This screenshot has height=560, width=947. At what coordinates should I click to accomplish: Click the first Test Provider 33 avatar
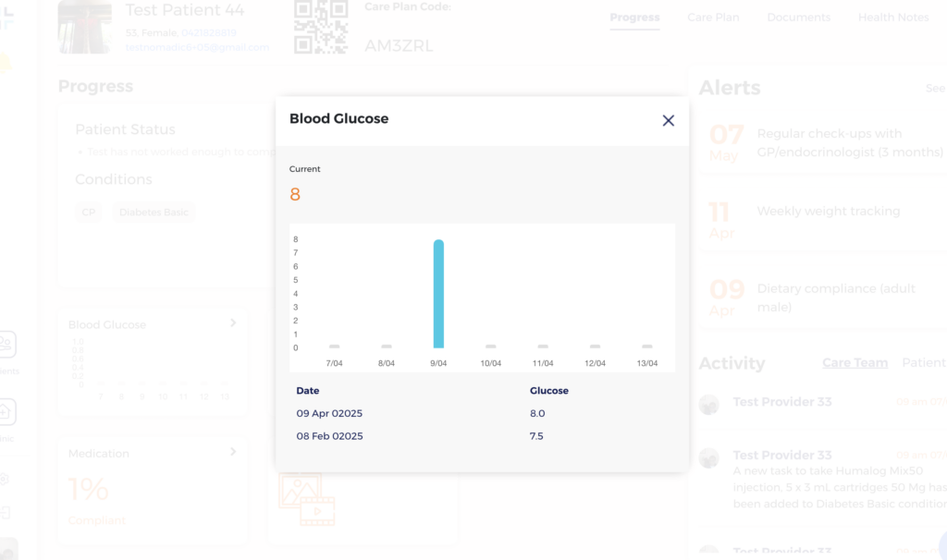tap(709, 404)
